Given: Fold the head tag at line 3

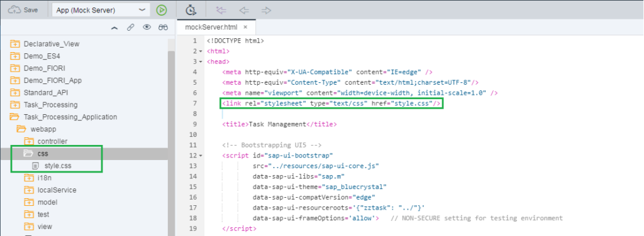Looking at the screenshot, I should (201, 62).
